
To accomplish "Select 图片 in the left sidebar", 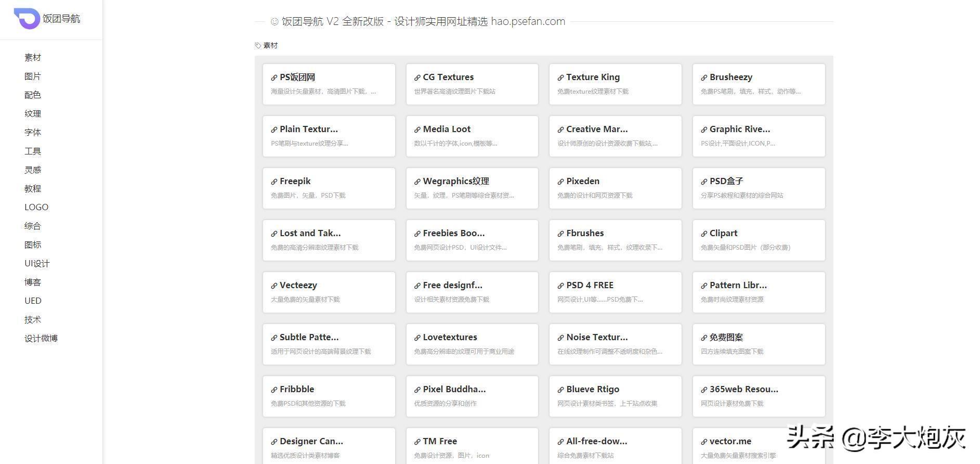I will pos(32,76).
